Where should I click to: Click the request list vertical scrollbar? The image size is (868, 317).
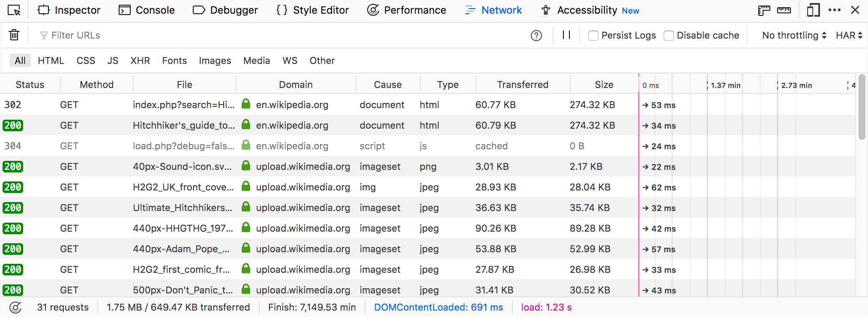pyautogui.click(x=862, y=107)
